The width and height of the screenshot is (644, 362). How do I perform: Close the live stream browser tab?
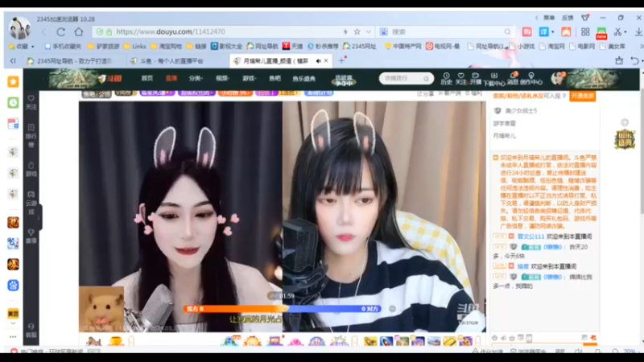(x=326, y=61)
